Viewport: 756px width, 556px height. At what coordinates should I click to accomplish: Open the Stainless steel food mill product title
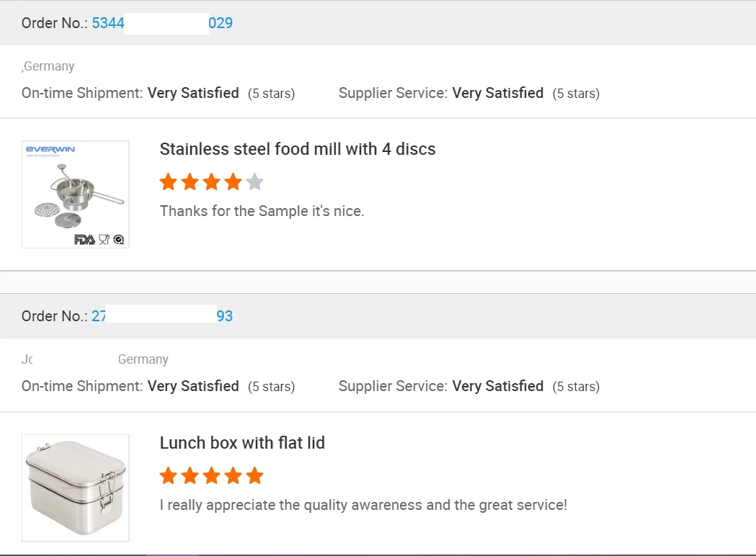point(298,149)
